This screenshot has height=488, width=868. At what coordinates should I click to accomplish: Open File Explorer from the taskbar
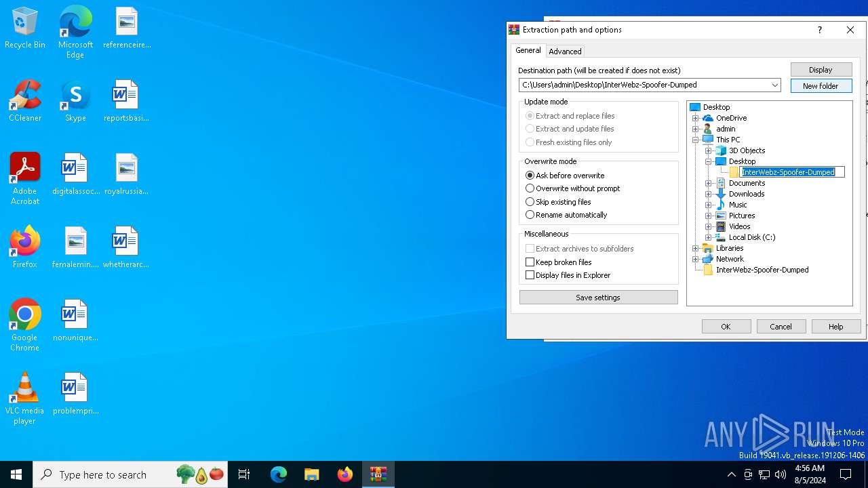coord(312,474)
